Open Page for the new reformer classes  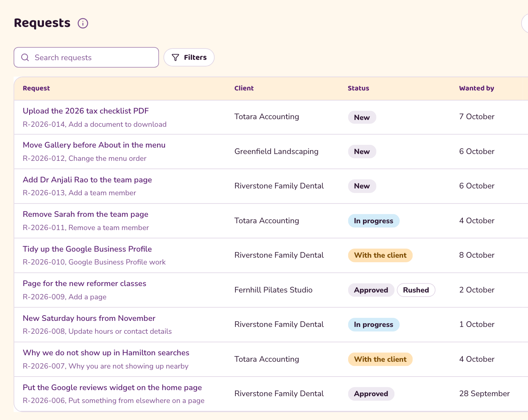click(x=84, y=283)
